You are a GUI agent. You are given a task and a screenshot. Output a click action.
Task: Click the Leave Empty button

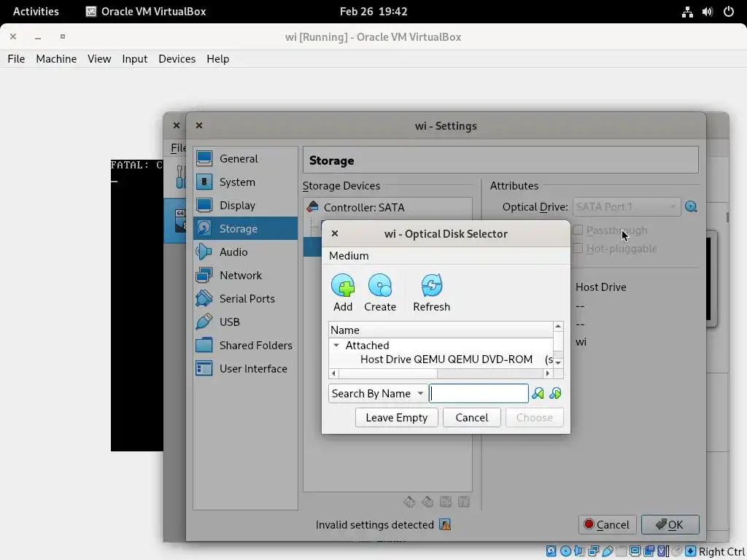(396, 418)
